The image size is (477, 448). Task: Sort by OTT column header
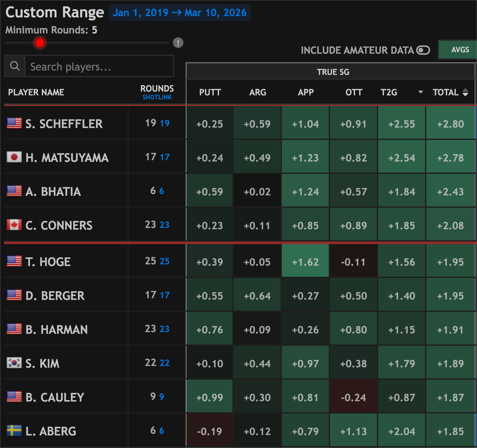(354, 92)
